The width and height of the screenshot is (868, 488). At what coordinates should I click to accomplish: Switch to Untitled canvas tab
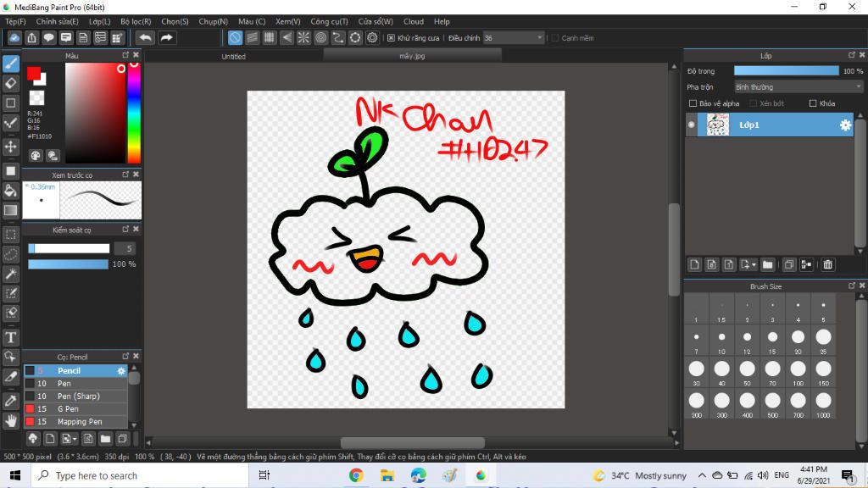click(234, 57)
